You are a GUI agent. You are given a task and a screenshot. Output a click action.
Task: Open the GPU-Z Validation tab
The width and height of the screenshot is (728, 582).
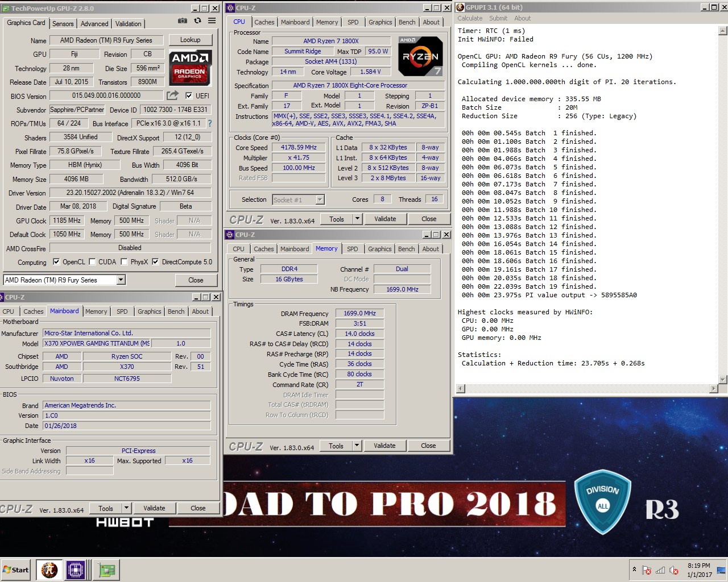(x=129, y=24)
